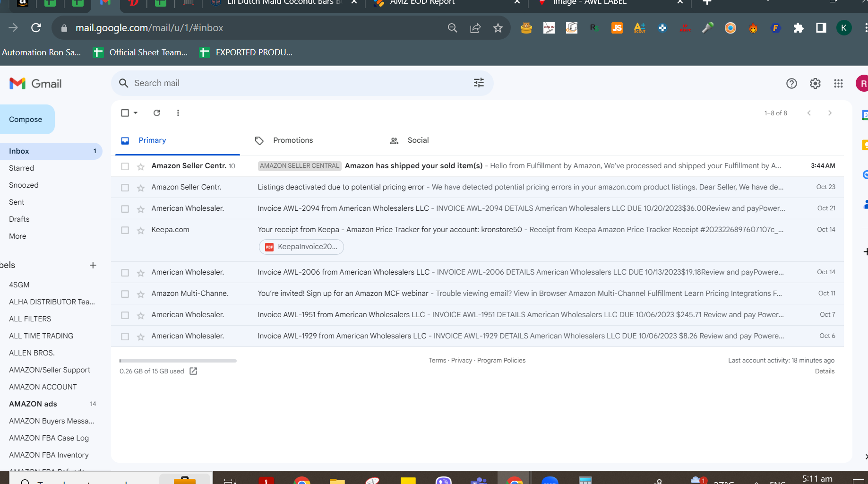This screenshot has width=868, height=484.
Task: Click the newer messages arrow
Action: [x=809, y=113]
